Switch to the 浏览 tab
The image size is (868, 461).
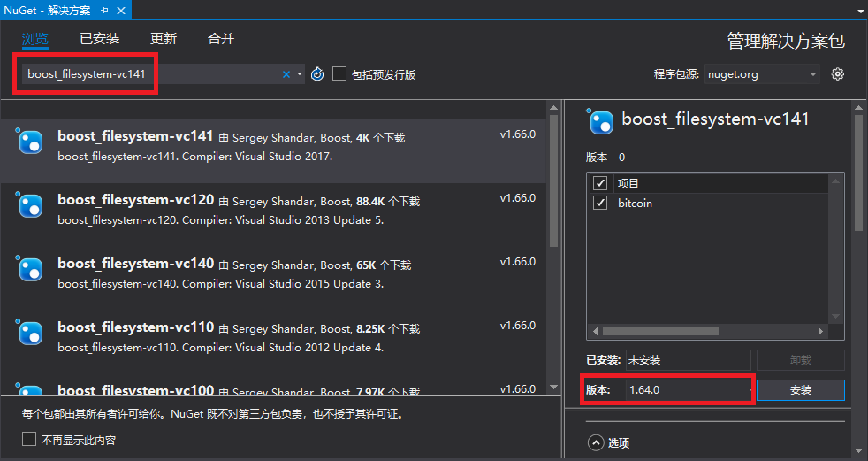[35, 39]
